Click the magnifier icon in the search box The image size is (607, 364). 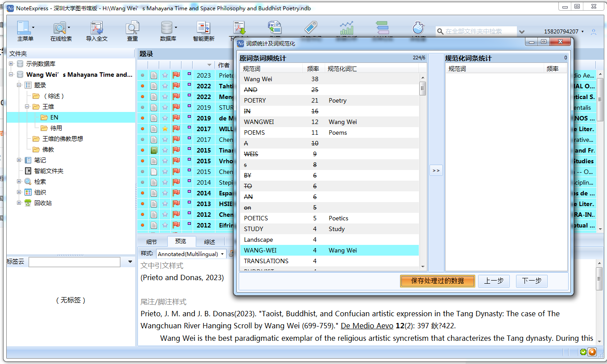441,32
